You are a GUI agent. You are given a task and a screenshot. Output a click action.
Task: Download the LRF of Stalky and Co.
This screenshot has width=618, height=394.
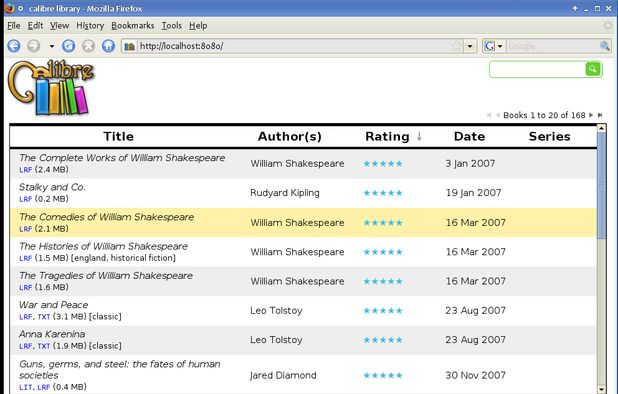coord(25,199)
